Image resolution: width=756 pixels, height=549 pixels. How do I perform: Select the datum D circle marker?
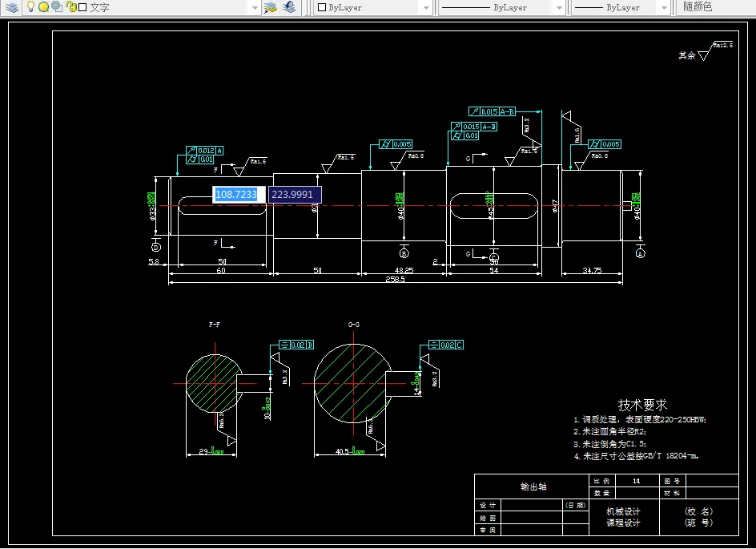point(155,247)
